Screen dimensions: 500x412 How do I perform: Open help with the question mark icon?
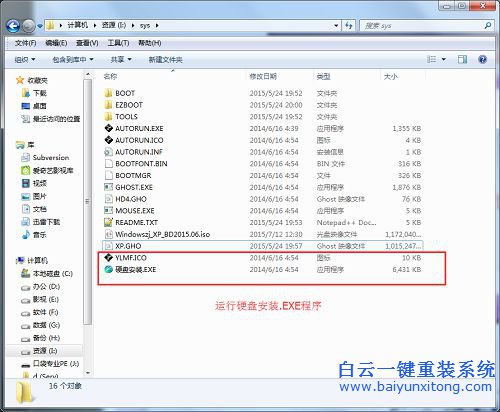tap(482, 59)
